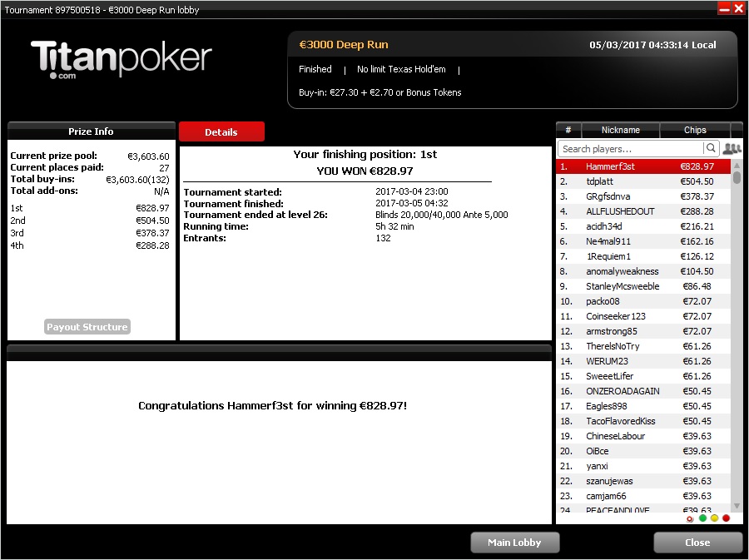
Task: Select player StanleyMcsweeble in the list
Action: pos(643,286)
